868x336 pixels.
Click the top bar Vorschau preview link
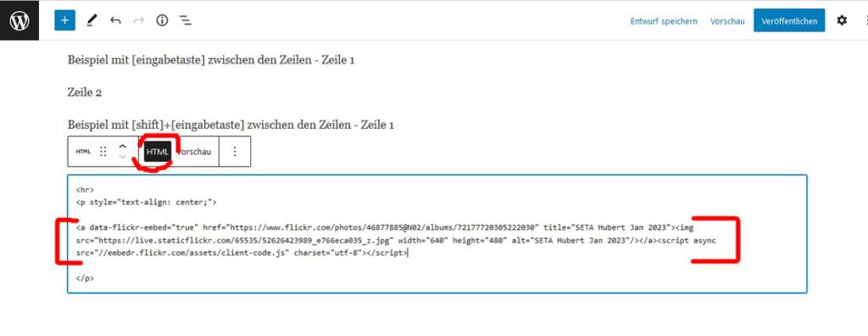point(727,21)
